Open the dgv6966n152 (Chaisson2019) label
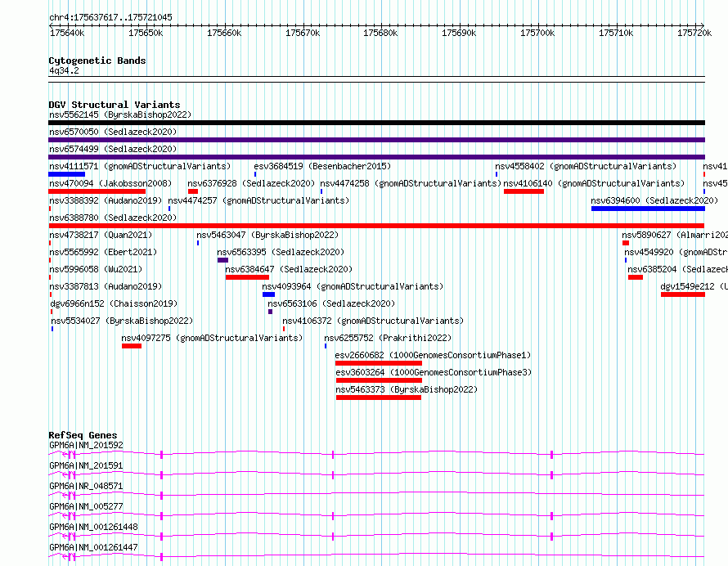This screenshot has height=566, width=728. (114, 303)
